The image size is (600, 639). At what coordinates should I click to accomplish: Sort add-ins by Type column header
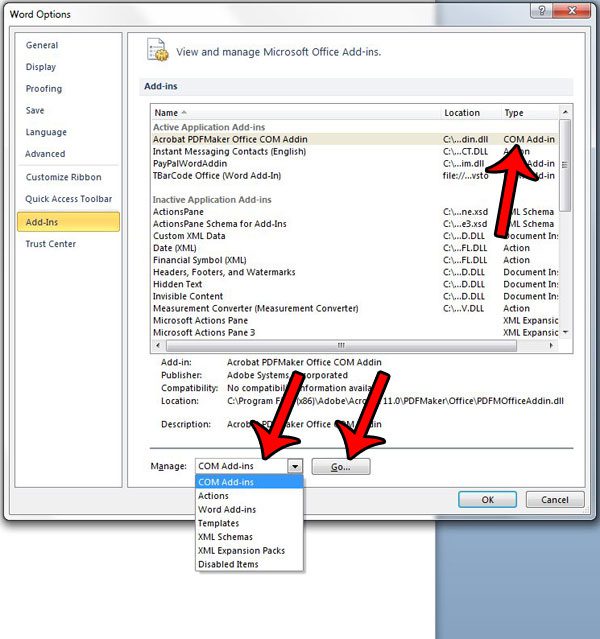530,112
